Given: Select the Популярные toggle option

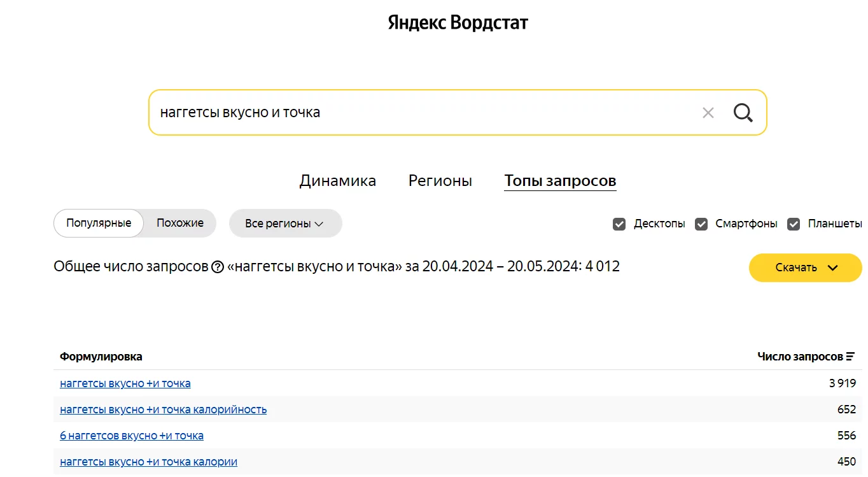Looking at the screenshot, I should [99, 223].
